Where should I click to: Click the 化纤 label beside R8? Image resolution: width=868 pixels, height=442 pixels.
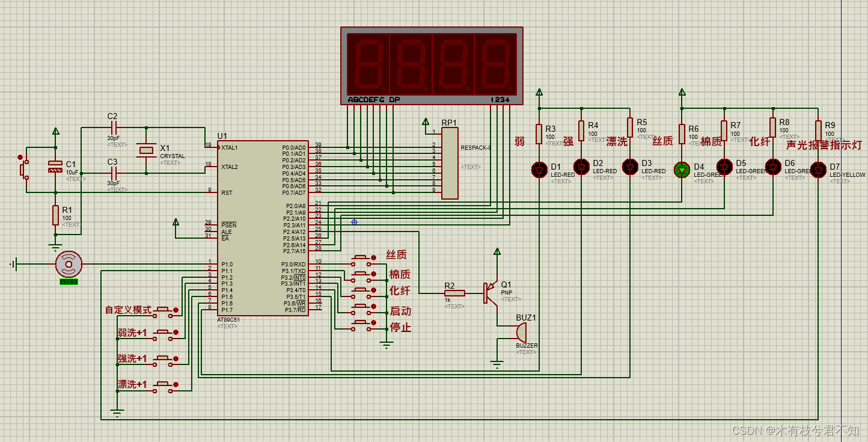click(760, 142)
